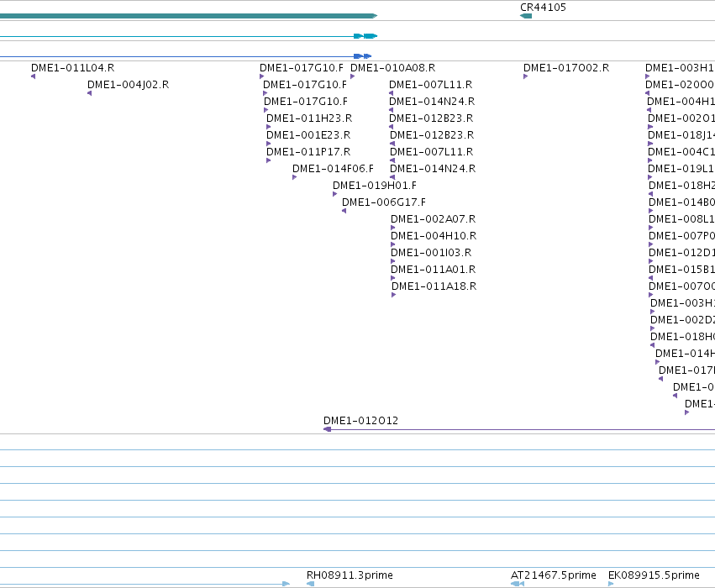The width and height of the screenshot is (715, 588).
Task: Select the DME1-015B1 label at right edge
Action: point(681,270)
